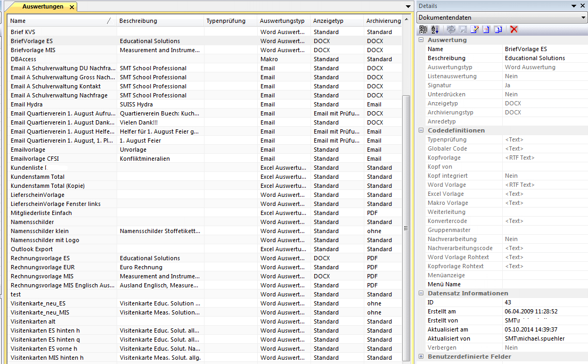Click the refresh icon in Details toolbar
Image resolution: width=588 pixels, height=364 pixels.
click(451, 30)
